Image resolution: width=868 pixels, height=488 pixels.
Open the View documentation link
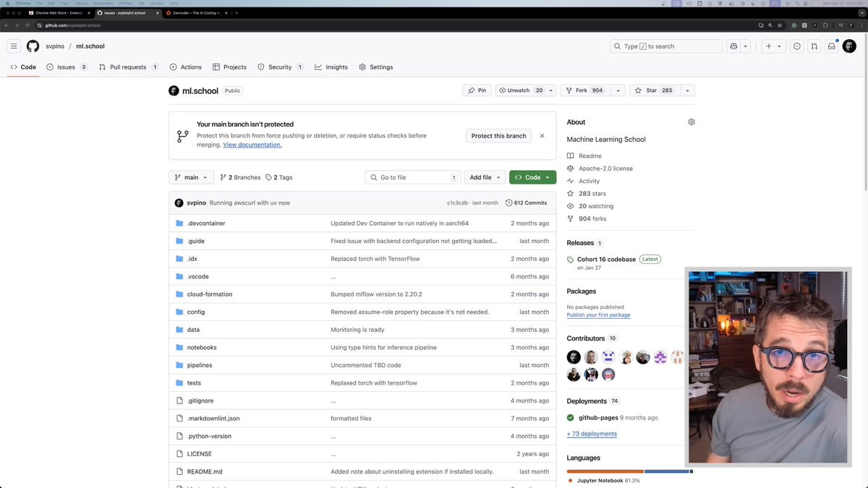coord(252,145)
